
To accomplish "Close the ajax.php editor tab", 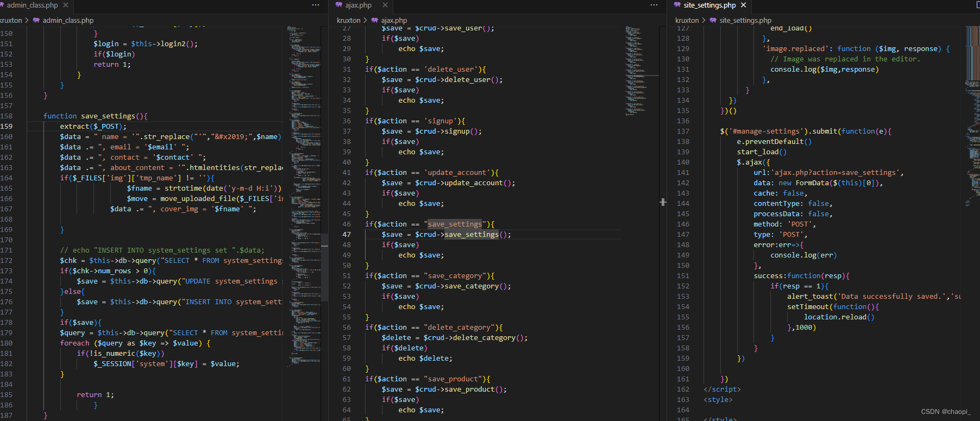I will point(385,5).
